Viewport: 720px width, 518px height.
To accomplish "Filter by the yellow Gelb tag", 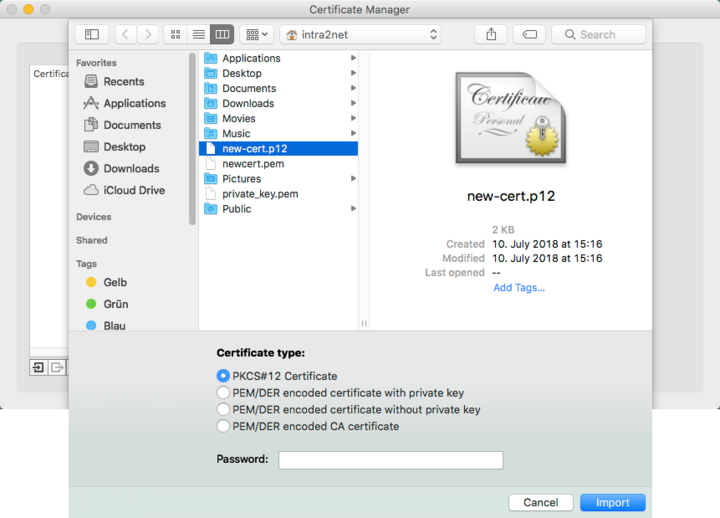I will tap(107, 282).
